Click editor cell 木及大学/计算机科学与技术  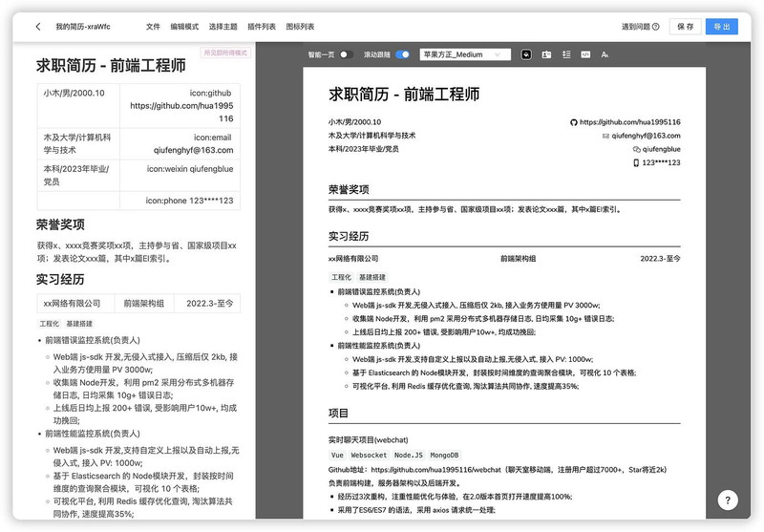(78, 143)
